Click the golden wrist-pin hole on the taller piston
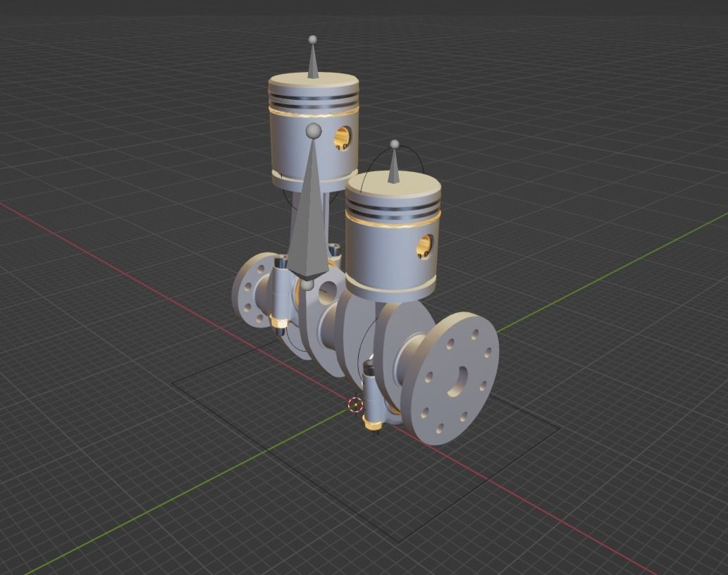Viewport: 728px width, 575px height. tap(343, 139)
